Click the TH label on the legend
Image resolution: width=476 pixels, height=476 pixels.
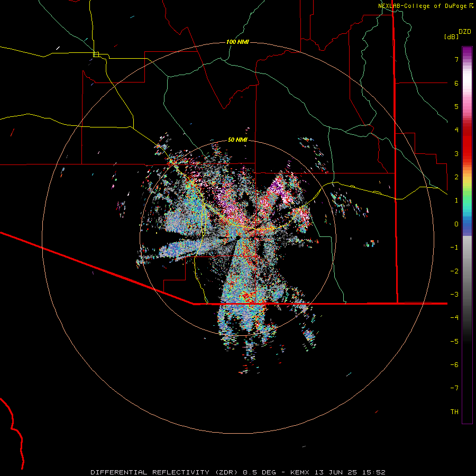[454, 412]
